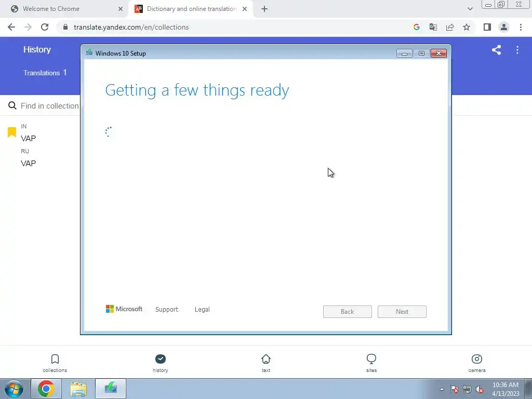Screen dimensions: 532x399
Task: Open Chrome side panel icon
Action: pos(487,27)
